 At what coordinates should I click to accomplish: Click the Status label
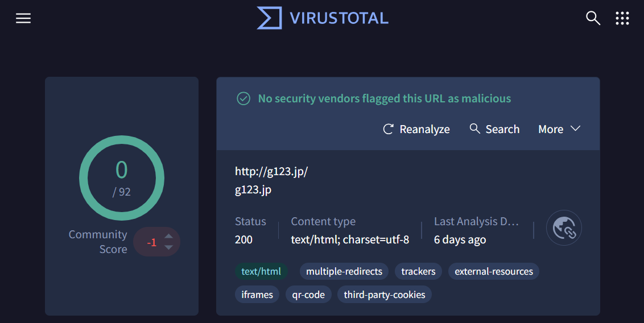point(250,222)
